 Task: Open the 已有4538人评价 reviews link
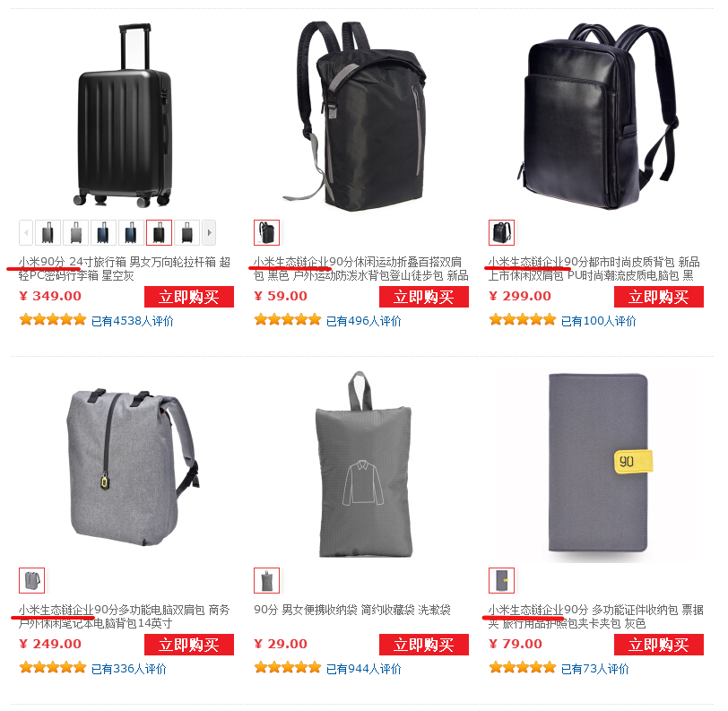point(133,321)
